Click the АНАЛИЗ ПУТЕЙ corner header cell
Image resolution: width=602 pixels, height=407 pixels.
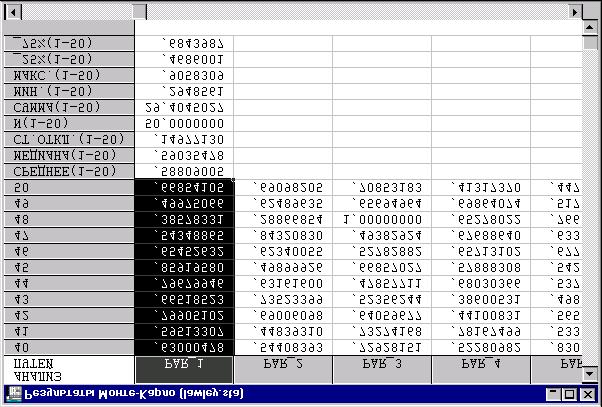pyautogui.click(x=69, y=369)
